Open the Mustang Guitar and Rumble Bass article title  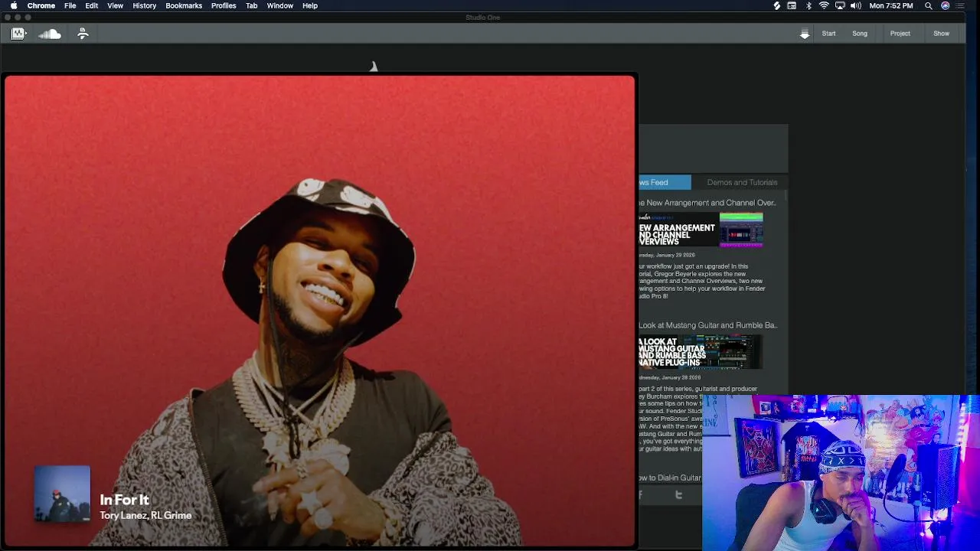coord(708,325)
